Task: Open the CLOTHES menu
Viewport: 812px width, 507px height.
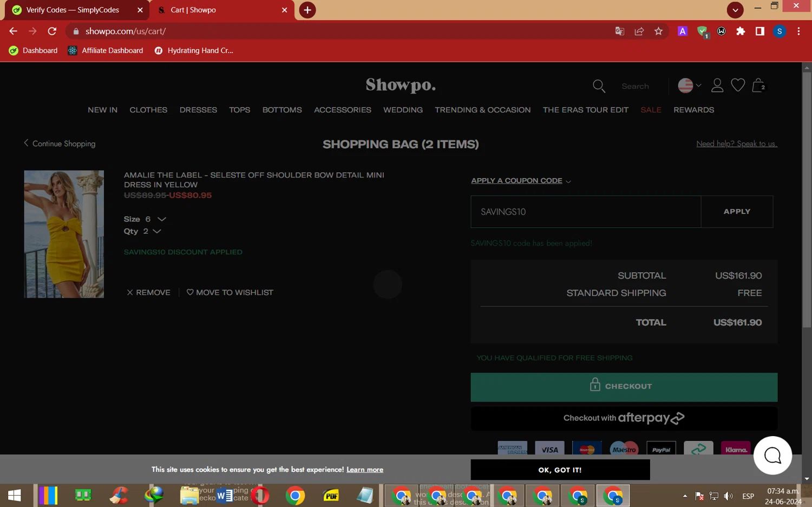Action: pos(148,110)
